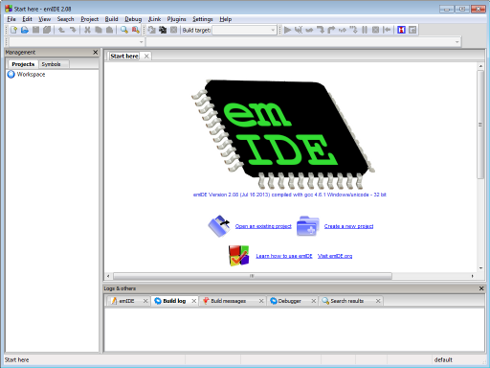Image resolution: width=490 pixels, height=368 pixels.
Task: Open the Help menu
Action: [225, 19]
